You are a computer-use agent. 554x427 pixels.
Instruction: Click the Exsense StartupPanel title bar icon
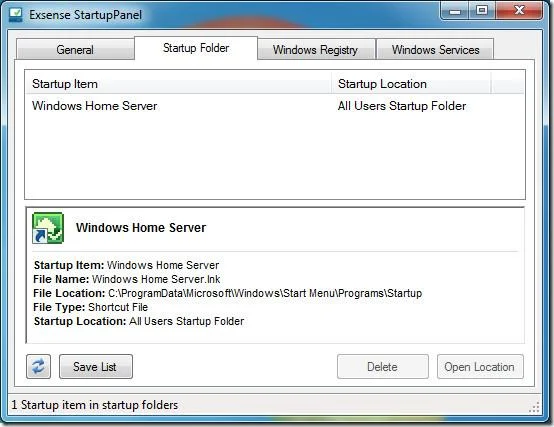(16, 15)
